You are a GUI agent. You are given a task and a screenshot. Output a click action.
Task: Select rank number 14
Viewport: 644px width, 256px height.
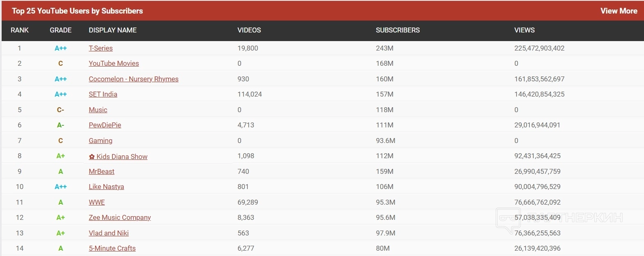click(x=20, y=248)
